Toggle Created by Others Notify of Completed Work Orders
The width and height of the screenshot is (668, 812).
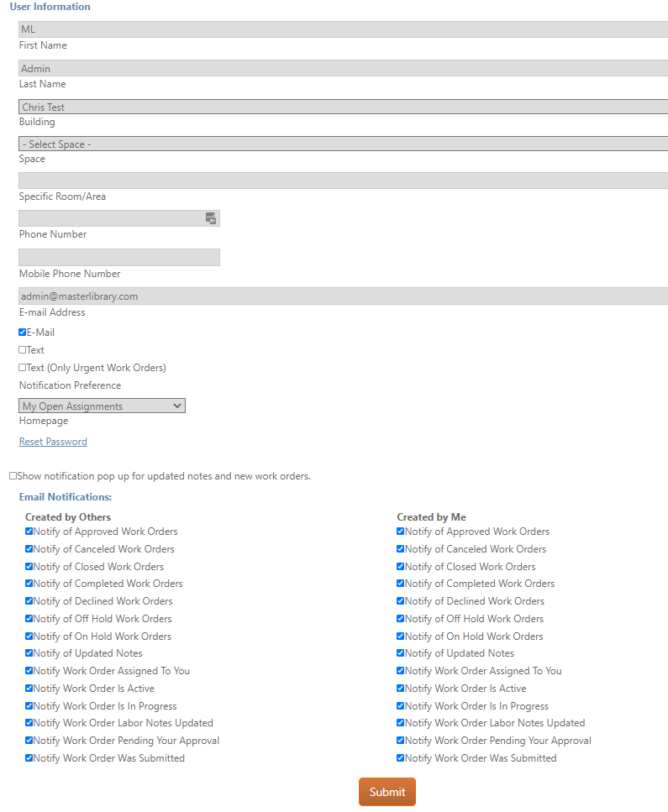(29, 584)
